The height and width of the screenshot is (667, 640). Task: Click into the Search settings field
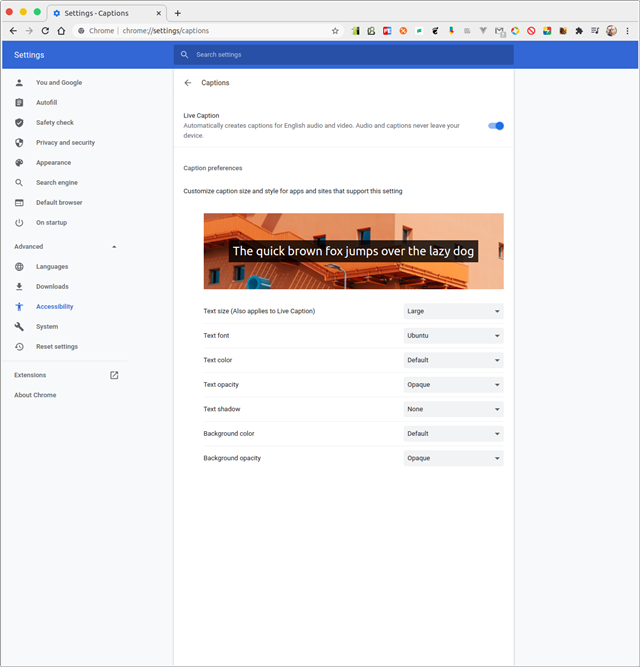click(x=344, y=54)
